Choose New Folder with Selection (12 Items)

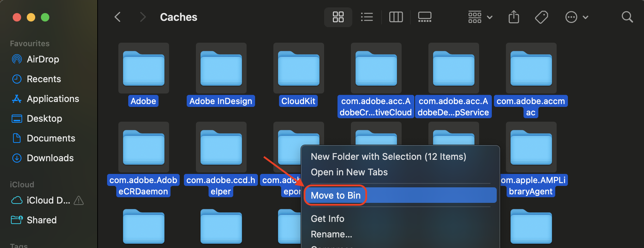(x=388, y=157)
